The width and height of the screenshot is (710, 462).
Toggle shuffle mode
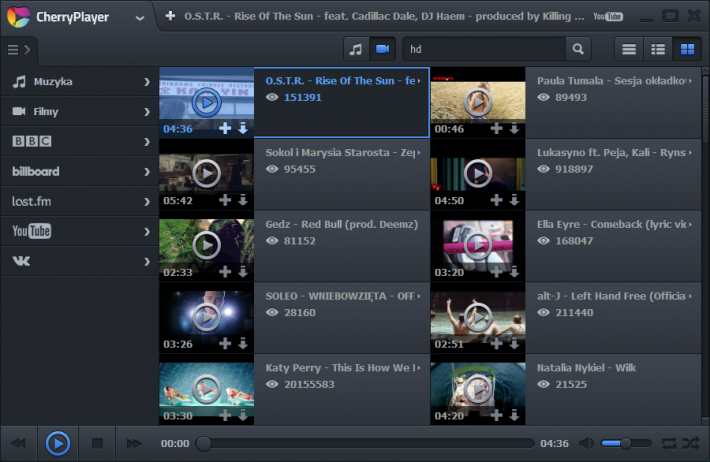691,443
